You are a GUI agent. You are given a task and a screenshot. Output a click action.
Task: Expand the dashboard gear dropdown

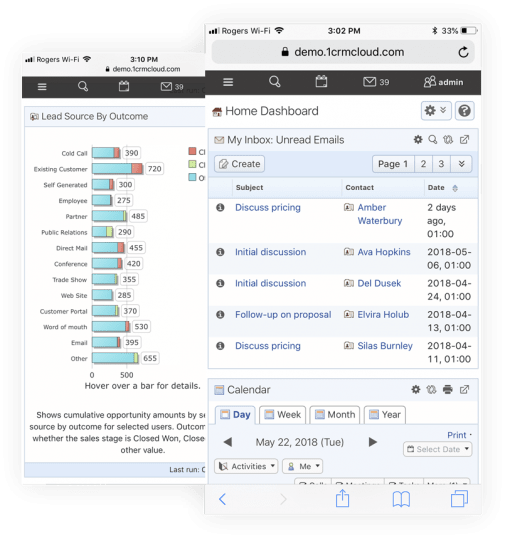coord(436,111)
